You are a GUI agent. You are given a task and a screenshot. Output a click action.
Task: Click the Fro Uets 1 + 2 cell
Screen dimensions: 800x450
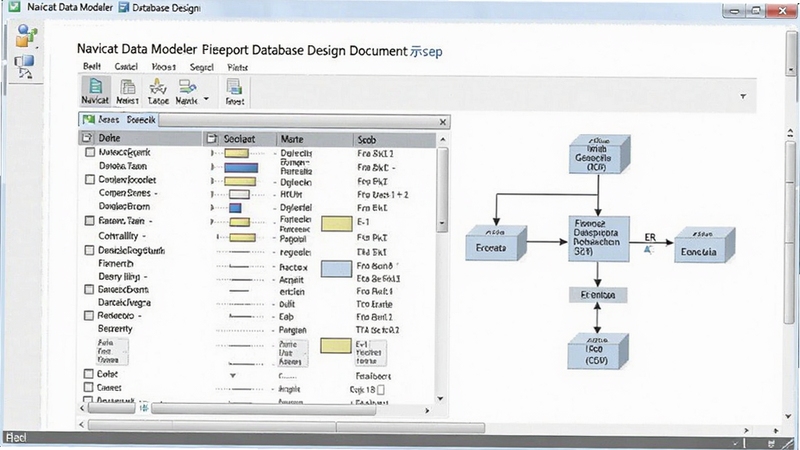pyautogui.click(x=383, y=194)
